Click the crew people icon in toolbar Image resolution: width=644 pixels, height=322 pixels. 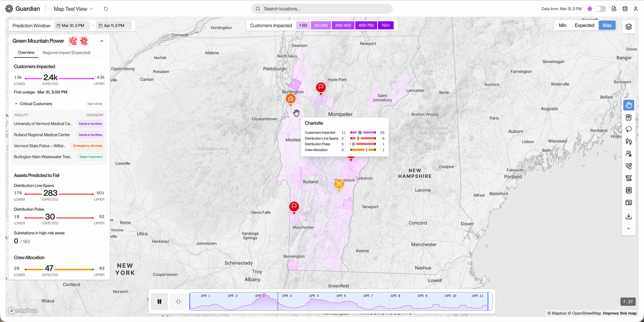[x=629, y=154]
